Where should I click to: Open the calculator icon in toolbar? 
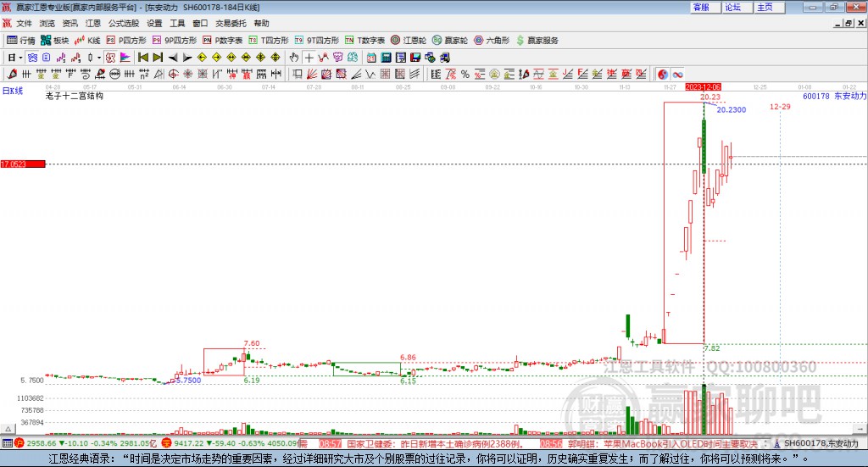pyautogui.click(x=387, y=58)
